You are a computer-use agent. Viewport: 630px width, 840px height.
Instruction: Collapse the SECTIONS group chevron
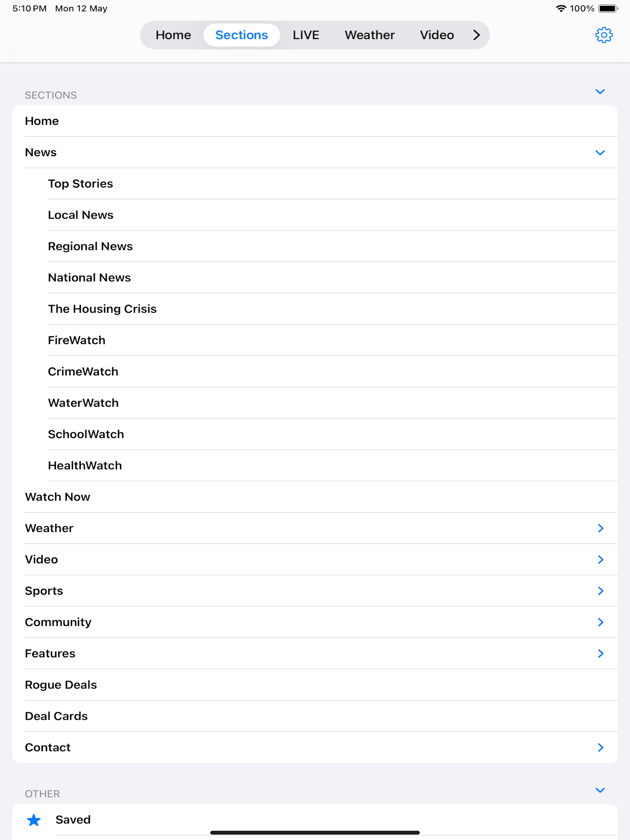click(600, 91)
